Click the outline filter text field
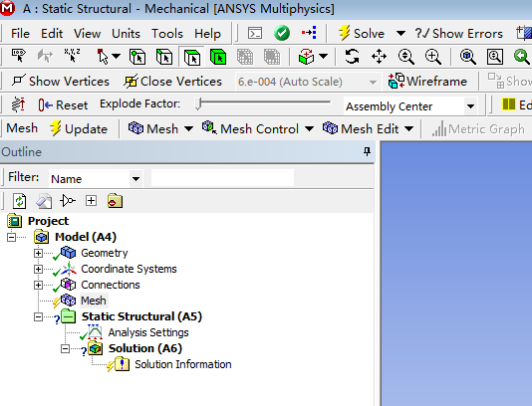Screen dimensions: 532x406 click(x=222, y=177)
